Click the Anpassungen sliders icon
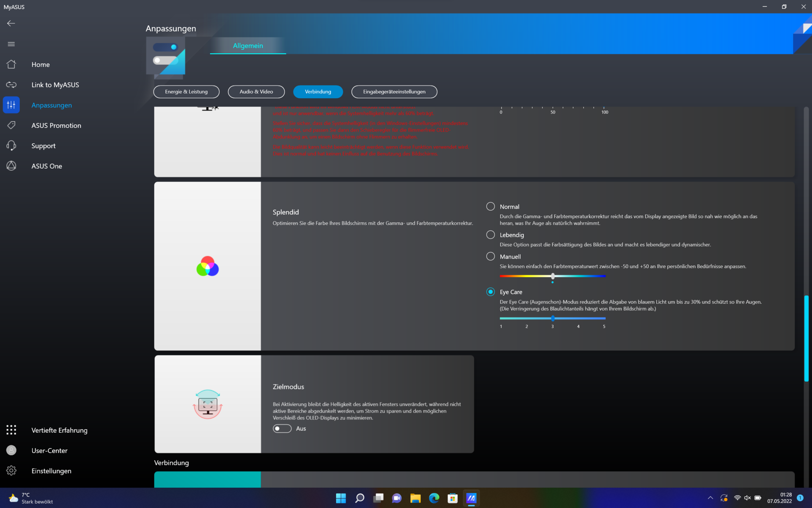The height and width of the screenshot is (508, 812). pos(11,105)
